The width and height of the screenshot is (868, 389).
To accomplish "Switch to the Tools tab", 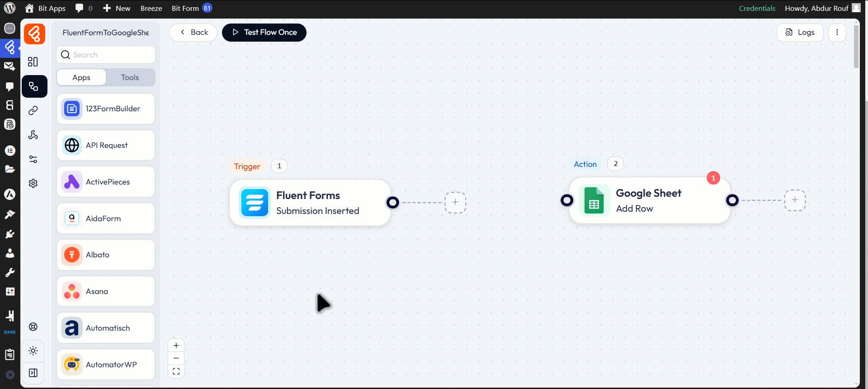I will [x=130, y=77].
